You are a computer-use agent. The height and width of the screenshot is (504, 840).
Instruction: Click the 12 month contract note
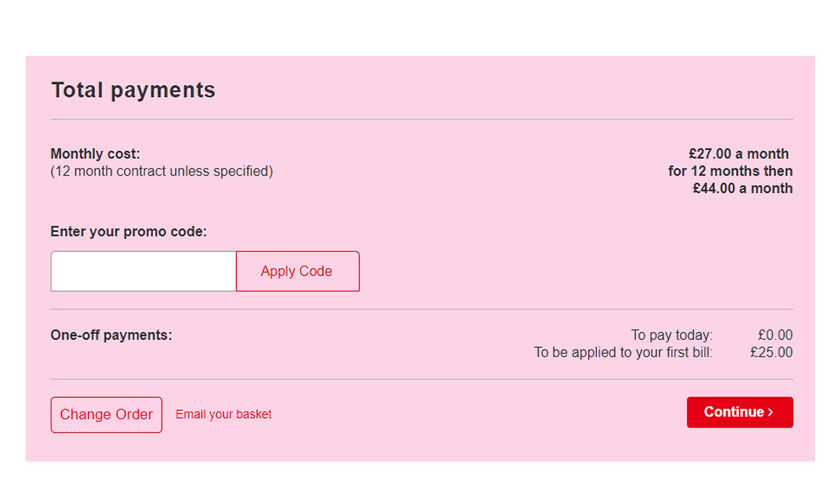(162, 171)
